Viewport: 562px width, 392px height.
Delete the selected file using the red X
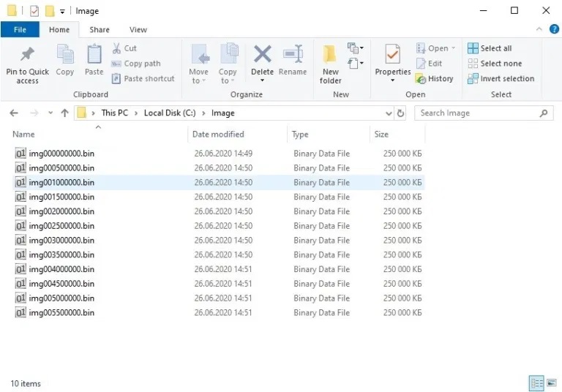tap(262, 56)
